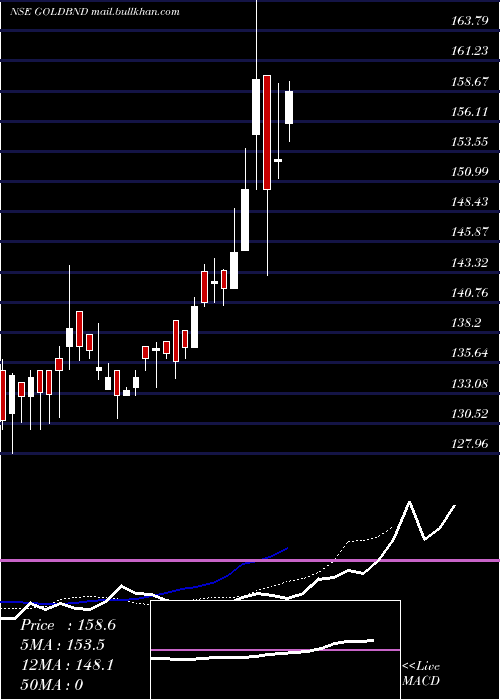This screenshot has width=500, height=700.
Task: Click the 140.76 price axis label
Action: pos(469,293)
